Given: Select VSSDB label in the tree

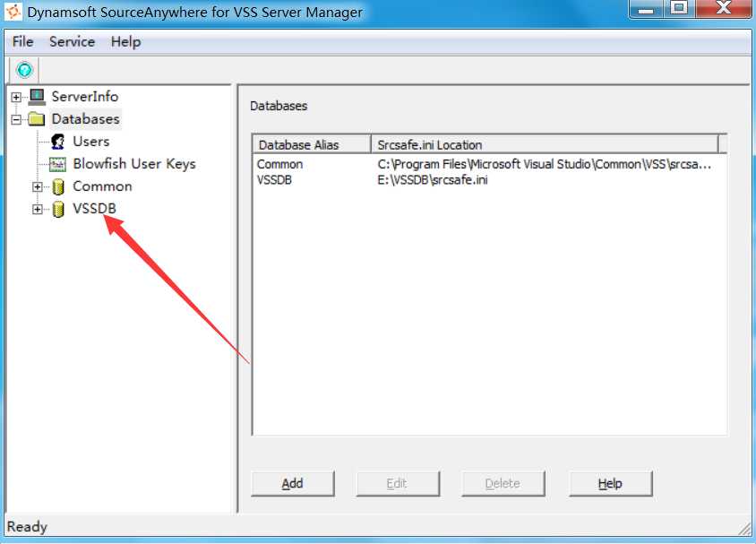Looking at the screenshot, I should pyautogui.click(x=95, y=209).
